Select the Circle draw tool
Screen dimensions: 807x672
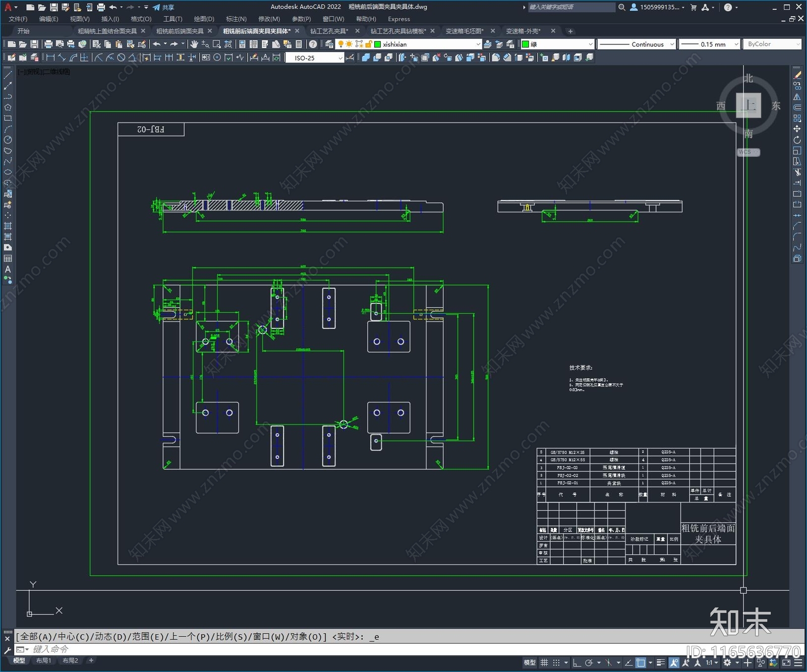8,140
